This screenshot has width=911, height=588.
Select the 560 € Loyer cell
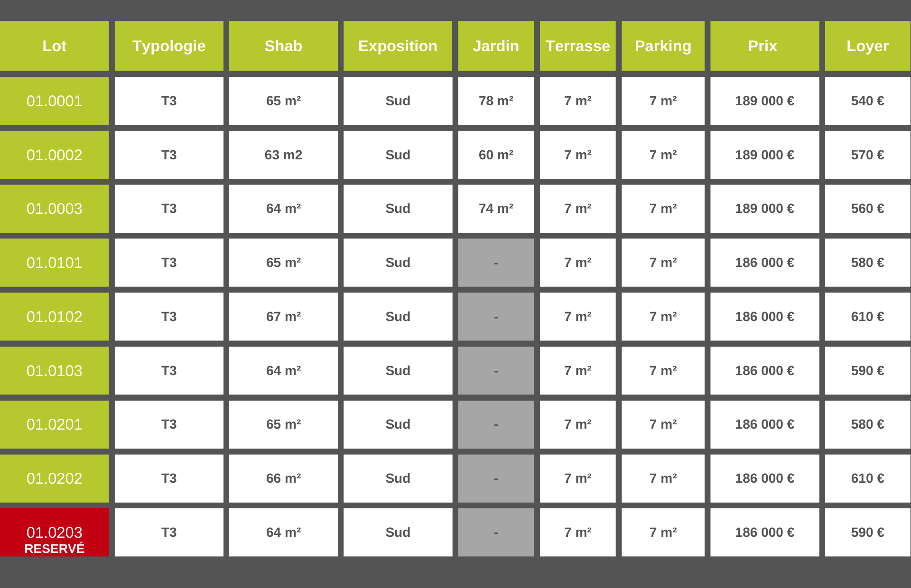(x=867, y=209)
